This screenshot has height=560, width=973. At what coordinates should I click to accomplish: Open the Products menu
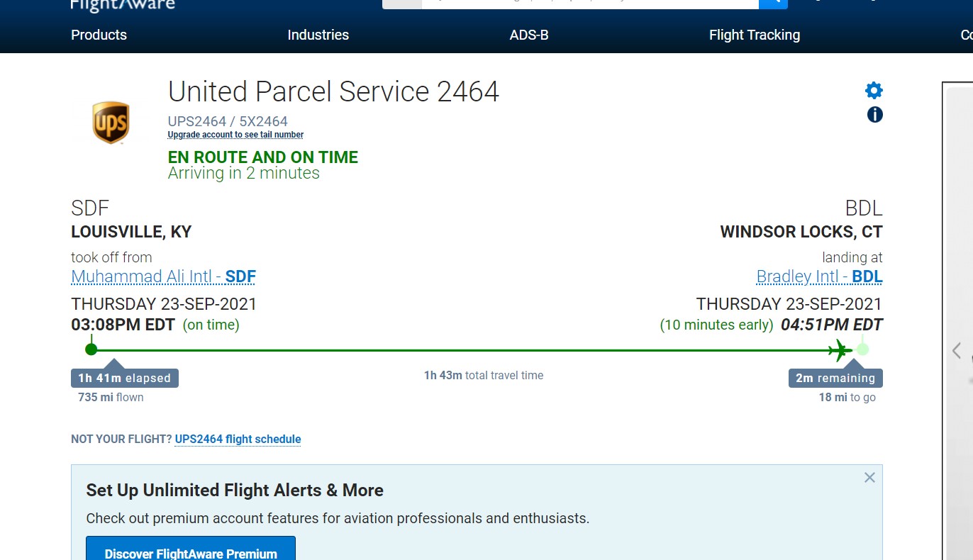(99, 35)
